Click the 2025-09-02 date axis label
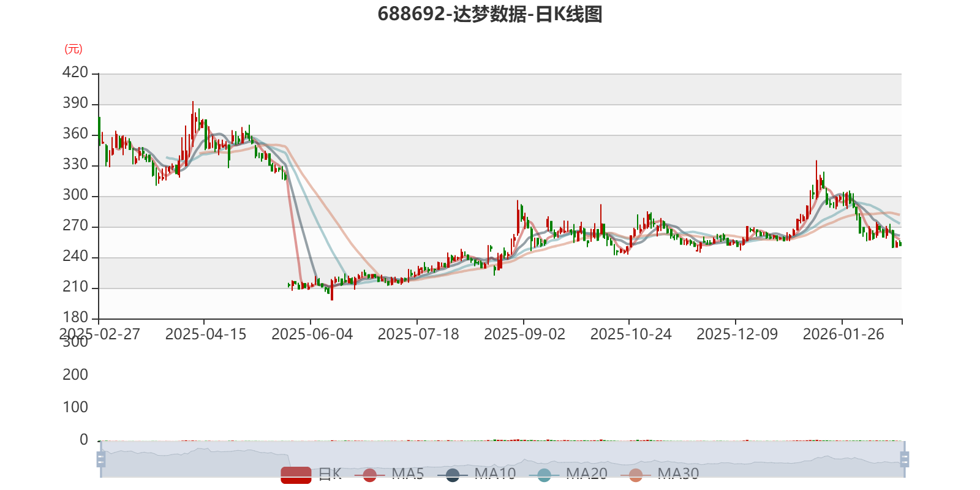The width and height of the screenshot is (980, 490). tap(525, 334)
